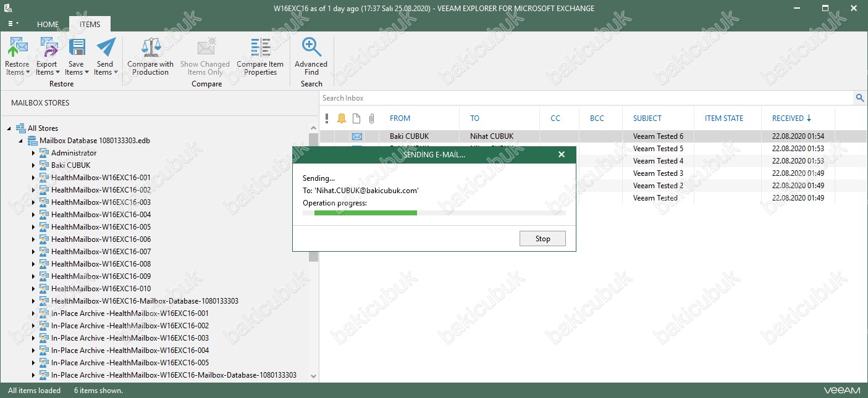868x398 pixels.
Task: Sort by the reminder bell column
Action: pyautogui.click(x=342, y=118)
